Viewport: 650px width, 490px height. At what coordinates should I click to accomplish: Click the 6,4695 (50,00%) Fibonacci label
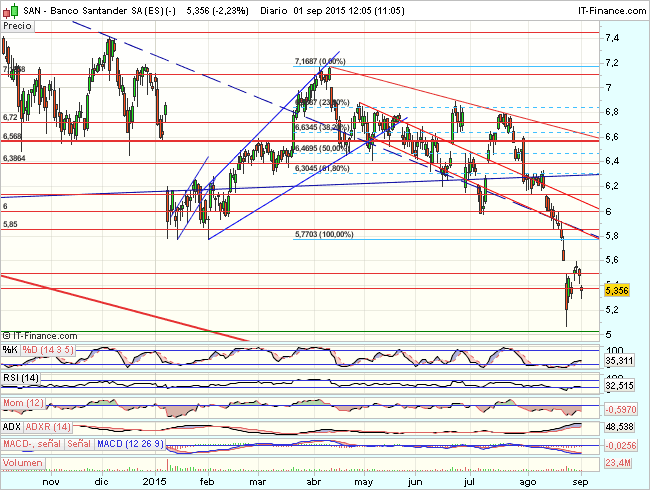(x=322, y=148)
